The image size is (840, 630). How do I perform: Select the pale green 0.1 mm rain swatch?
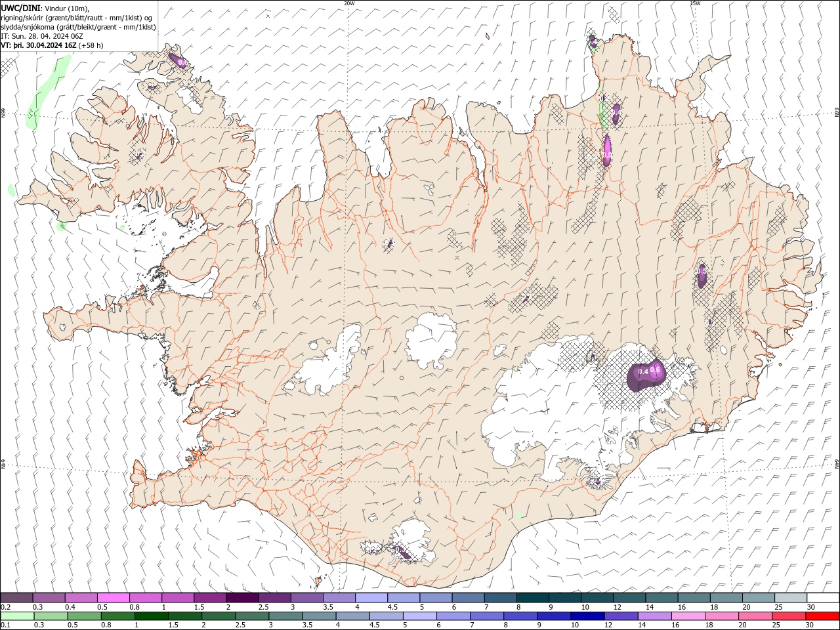pos(17,616)
